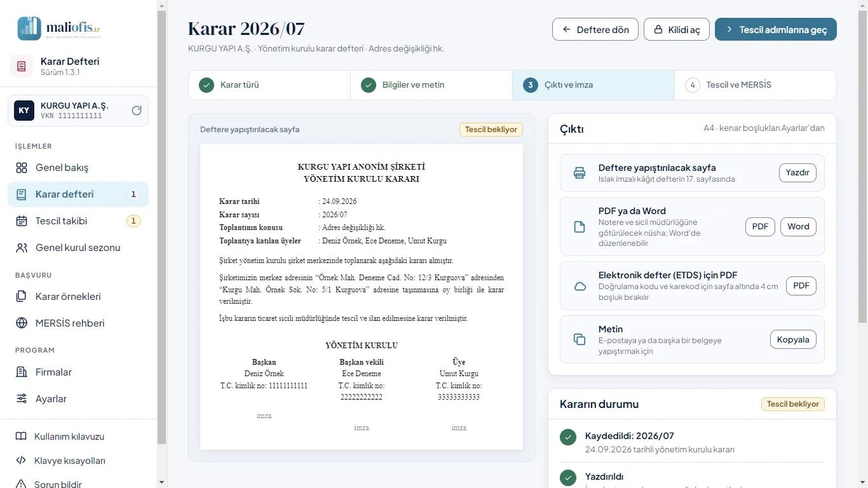Screen dimensions: 868x488
Task: Click the decision page preview
Action: point(362,297)
